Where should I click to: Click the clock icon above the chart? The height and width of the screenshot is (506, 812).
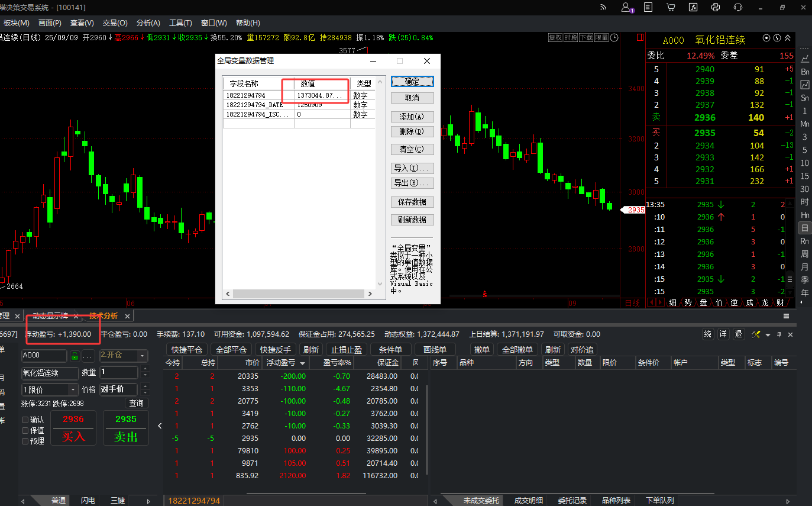(x=614, y=38)
